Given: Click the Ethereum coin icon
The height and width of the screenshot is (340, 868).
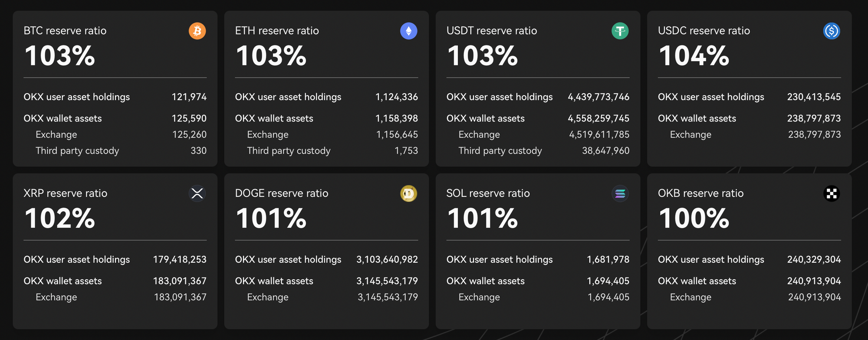Looking at the screenshot, I should coord(409,31).
